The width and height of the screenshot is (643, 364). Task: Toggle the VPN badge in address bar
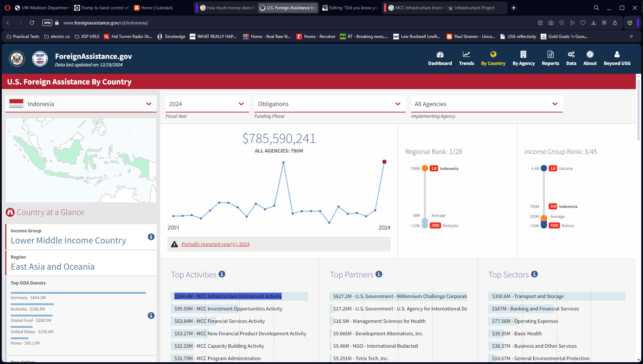pos(47,23)
